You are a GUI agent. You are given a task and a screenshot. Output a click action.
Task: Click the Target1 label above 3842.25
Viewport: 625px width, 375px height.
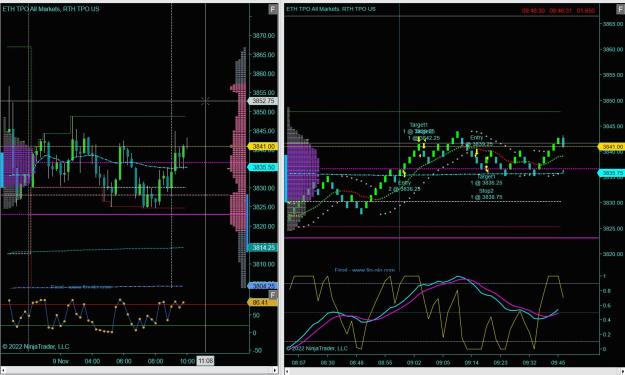(418, 125)
